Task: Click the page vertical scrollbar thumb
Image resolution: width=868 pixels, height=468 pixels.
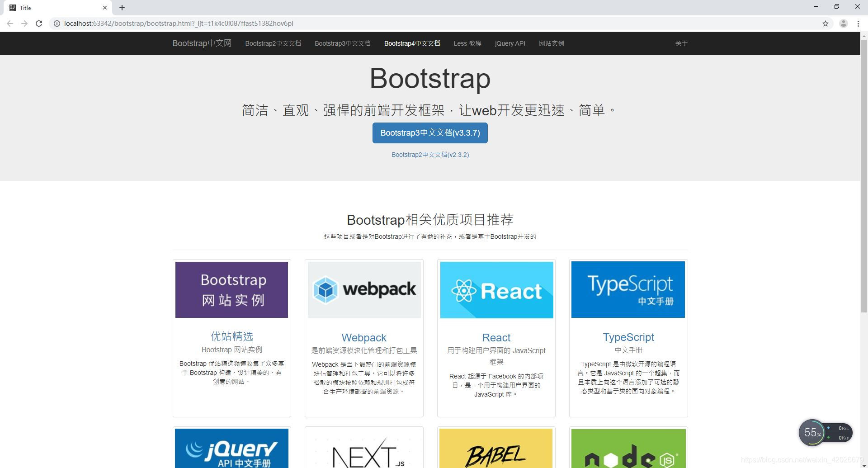Action: 864,175
